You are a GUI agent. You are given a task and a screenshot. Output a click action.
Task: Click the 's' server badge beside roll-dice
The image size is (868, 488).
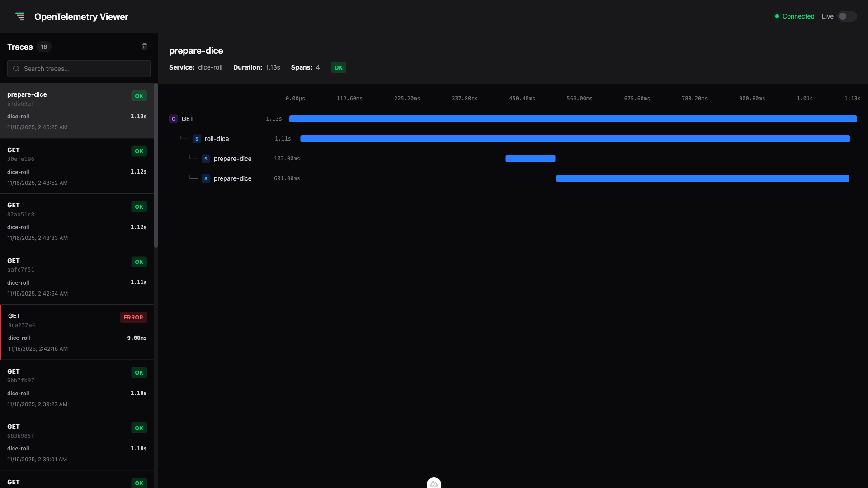point(197,139)
